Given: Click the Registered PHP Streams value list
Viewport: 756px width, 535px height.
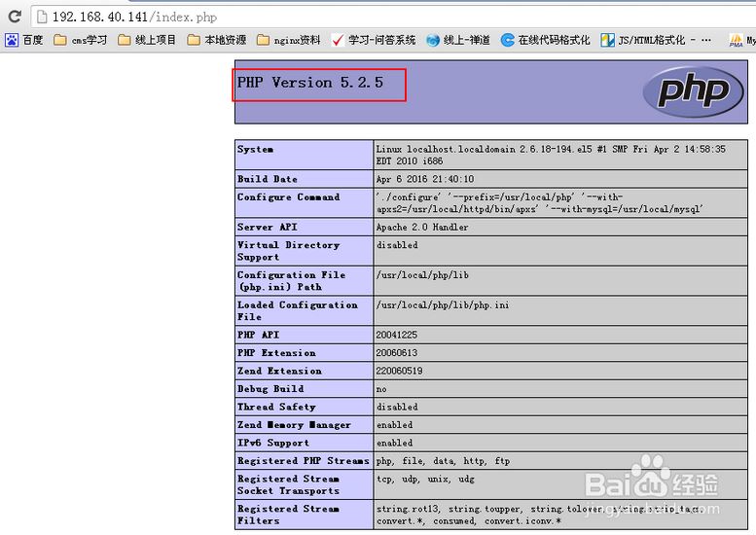Looking at the screenshot, I should [x=443, y=461].
